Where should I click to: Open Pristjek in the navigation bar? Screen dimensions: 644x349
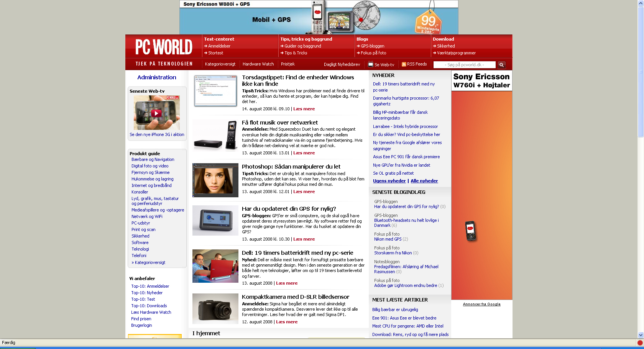pyautogui.click(x=288, y=64)
